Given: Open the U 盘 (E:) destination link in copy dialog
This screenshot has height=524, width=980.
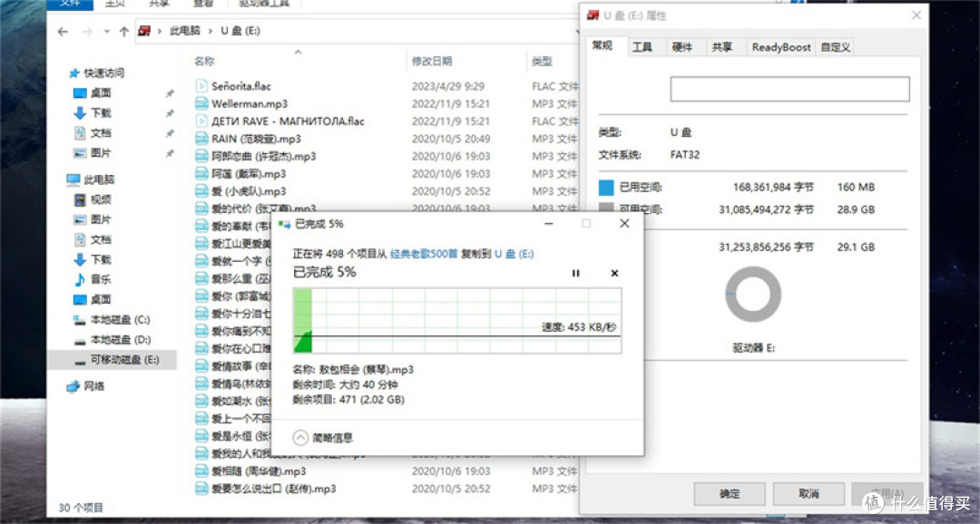Looking at the screenshot, I should click(x=514, y=254).
